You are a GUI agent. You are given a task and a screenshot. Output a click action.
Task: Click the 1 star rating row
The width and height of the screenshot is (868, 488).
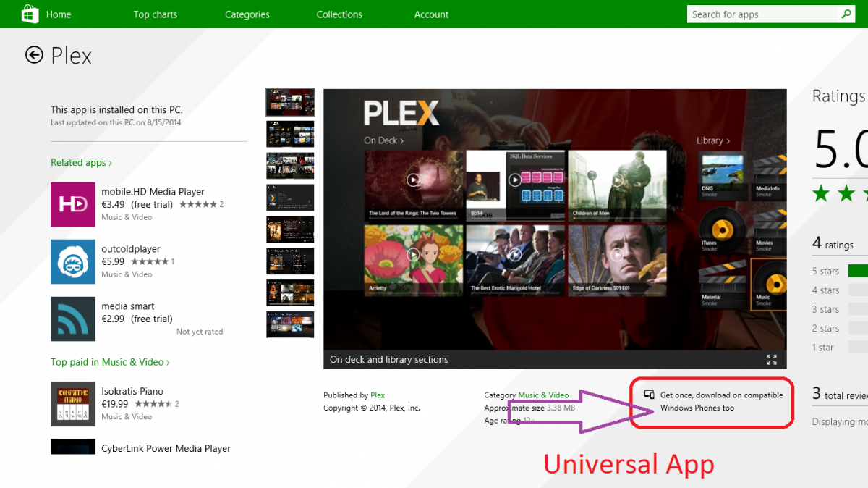pyautogui.click(x=839, y=348)
